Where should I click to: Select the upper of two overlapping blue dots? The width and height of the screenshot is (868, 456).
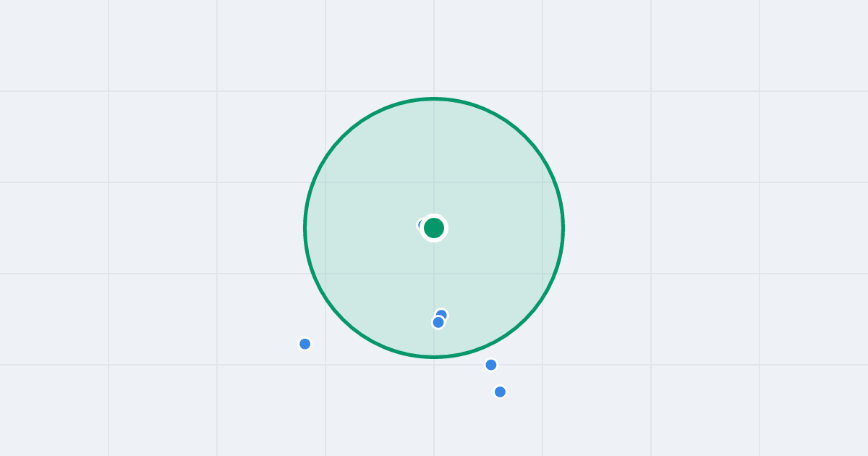[x=442, y=314]
